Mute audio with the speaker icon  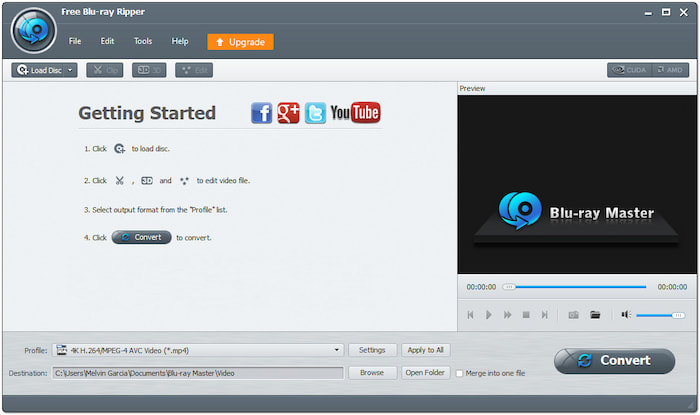click(x=626, y=315)
